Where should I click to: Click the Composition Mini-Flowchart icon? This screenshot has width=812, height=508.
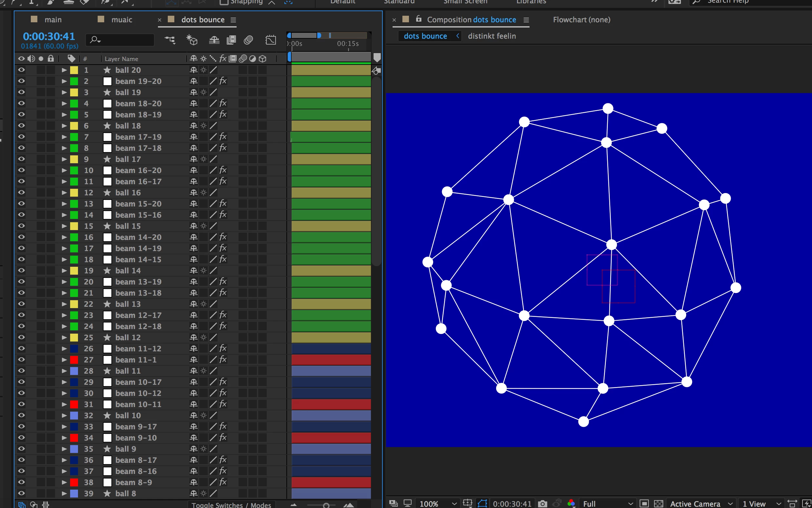[x=170, y=40]
